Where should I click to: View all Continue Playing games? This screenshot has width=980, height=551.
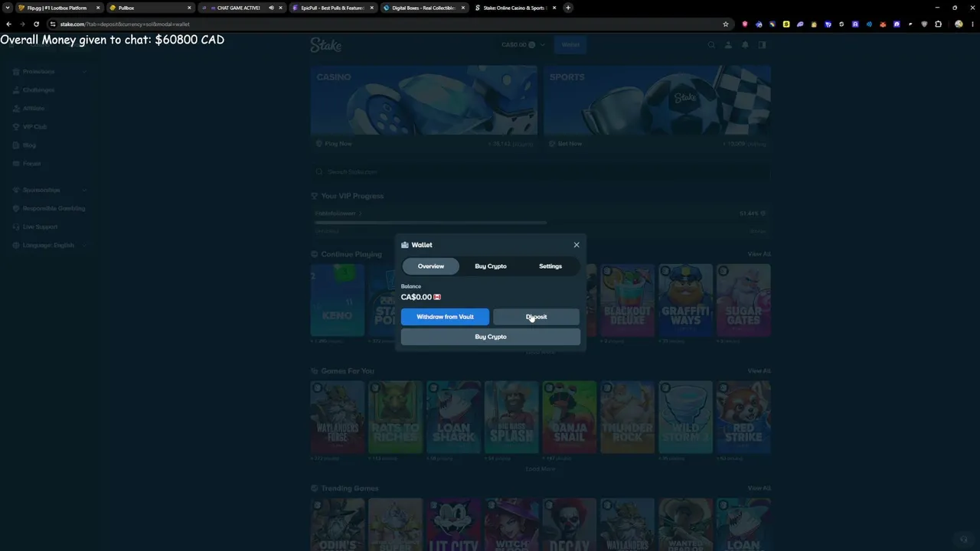point(759,254)
